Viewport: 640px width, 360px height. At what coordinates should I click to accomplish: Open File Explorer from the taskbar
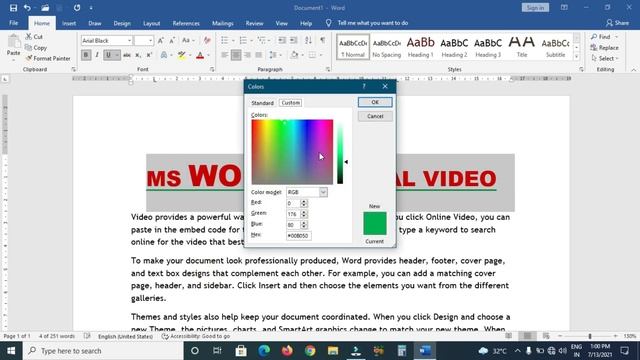(x=333, y=351)
